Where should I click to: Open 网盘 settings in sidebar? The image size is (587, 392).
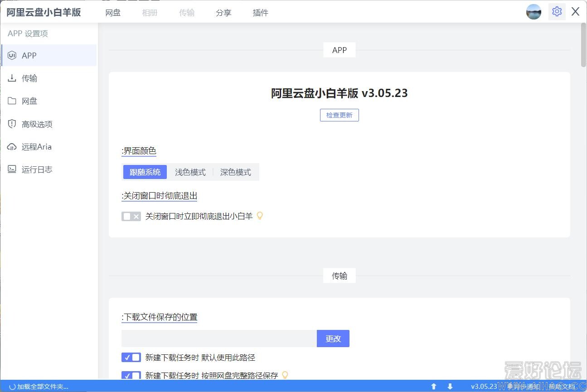49,101
